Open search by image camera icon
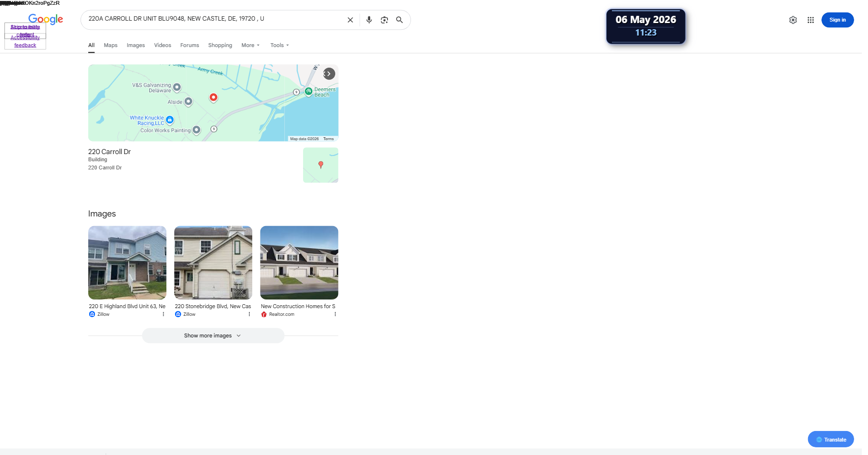The height and width of the screenshot is (455, 868). tap(384, 20)
